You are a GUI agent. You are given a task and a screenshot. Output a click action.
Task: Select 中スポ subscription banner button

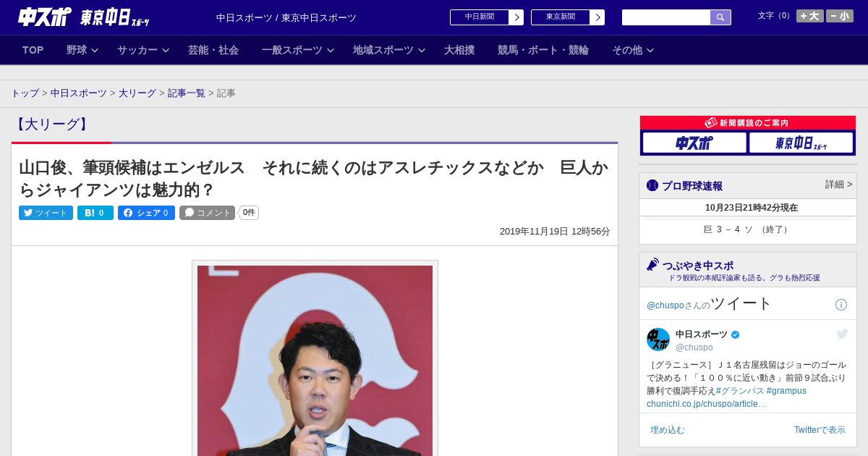click(694, 143)
